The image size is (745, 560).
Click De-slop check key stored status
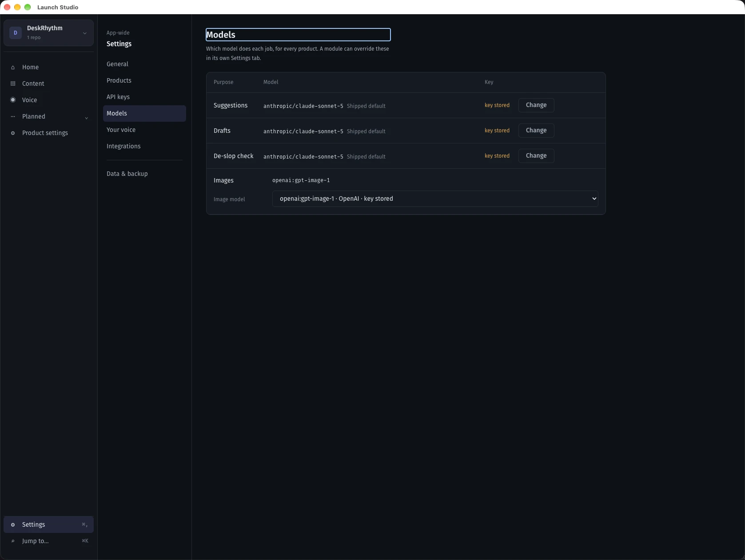pos(497,156)
